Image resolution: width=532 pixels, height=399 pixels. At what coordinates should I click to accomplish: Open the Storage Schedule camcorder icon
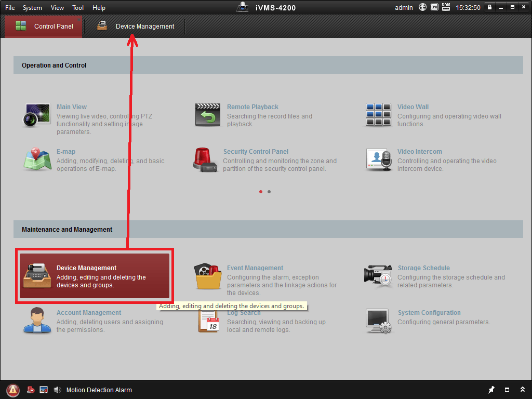(x=378, y=276)
